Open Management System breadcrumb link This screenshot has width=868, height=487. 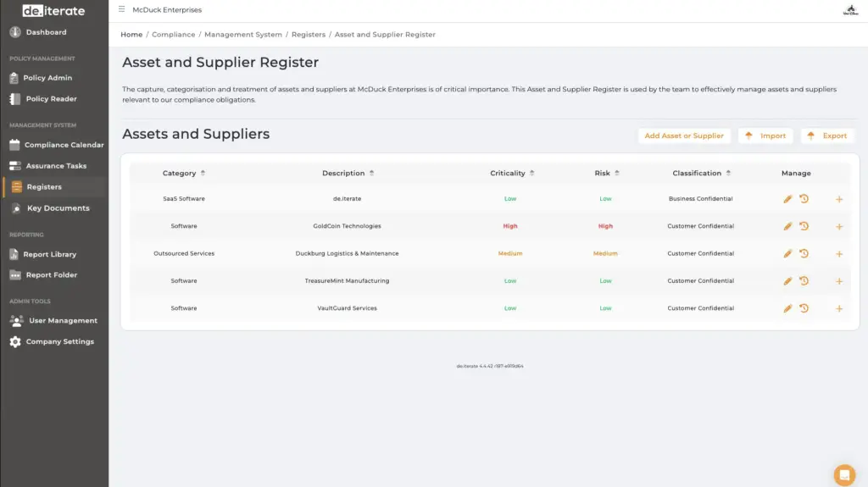coord(243,35)
